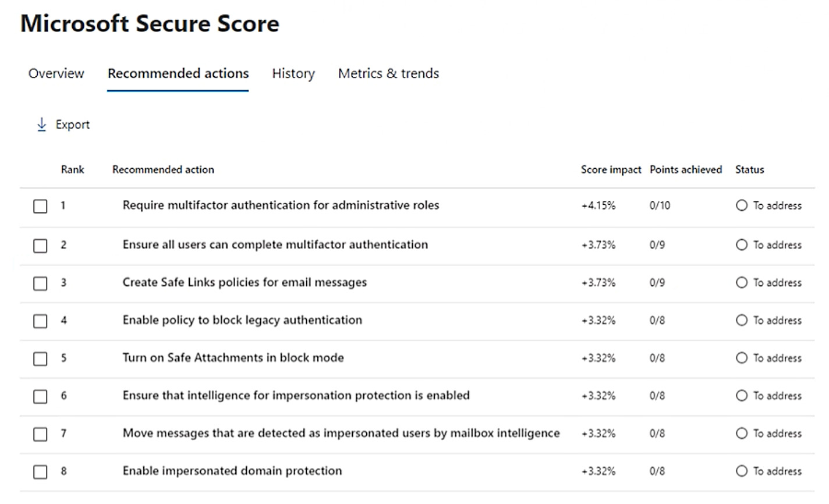Sort by the Rank column header
This screenshot has height=504, width=829.
click(73, 169)
